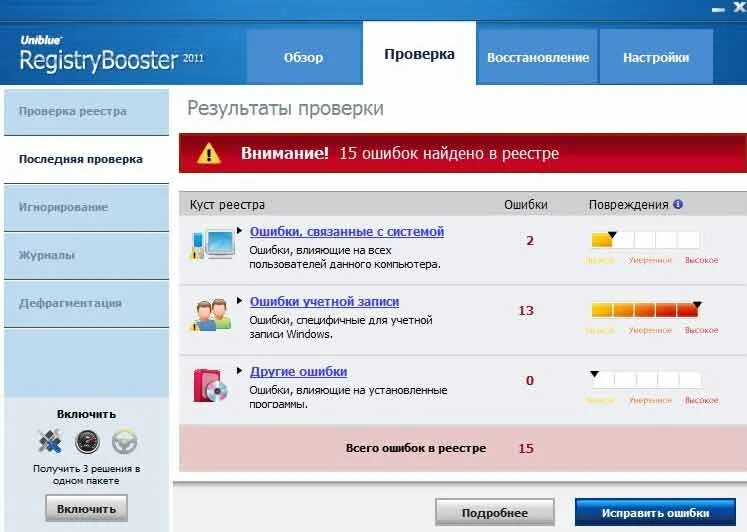Click the Ошибки column header
This screenshot has height=532, width=747.
(525, 205)
